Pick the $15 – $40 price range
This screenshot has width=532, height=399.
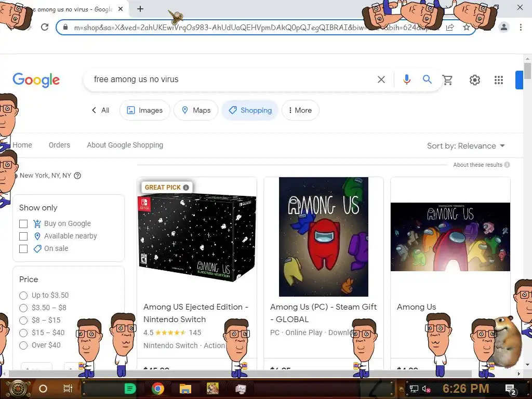click(x=23, y=333)
